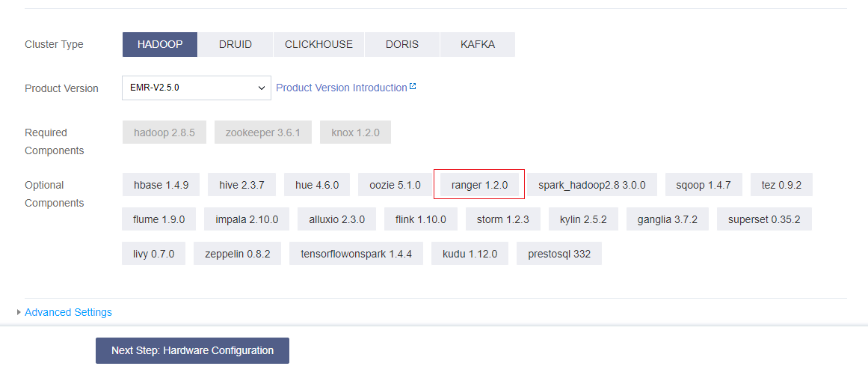This screenshot has width=868, height=375.
Task: Select the CLICKHOUSE cluster type
Action: tap(318, 44)
